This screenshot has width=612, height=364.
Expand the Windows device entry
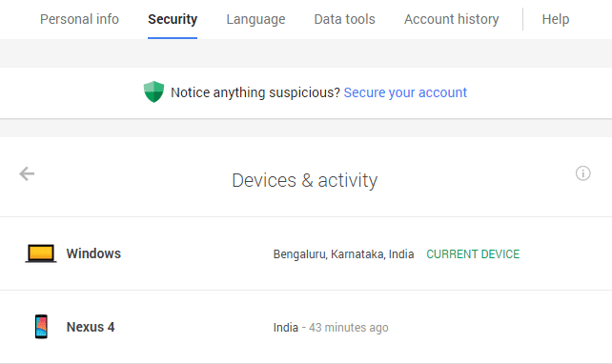click(x=306, y=253)
